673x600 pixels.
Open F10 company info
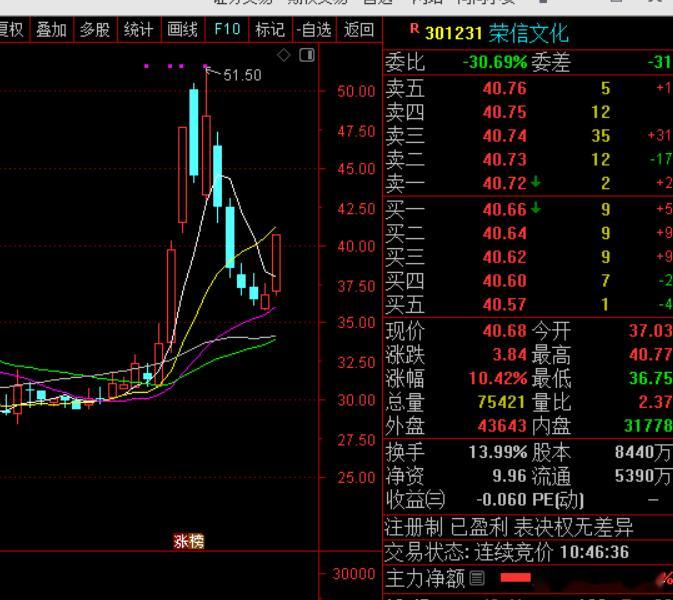pyautogui.click(x=227, y=30)
